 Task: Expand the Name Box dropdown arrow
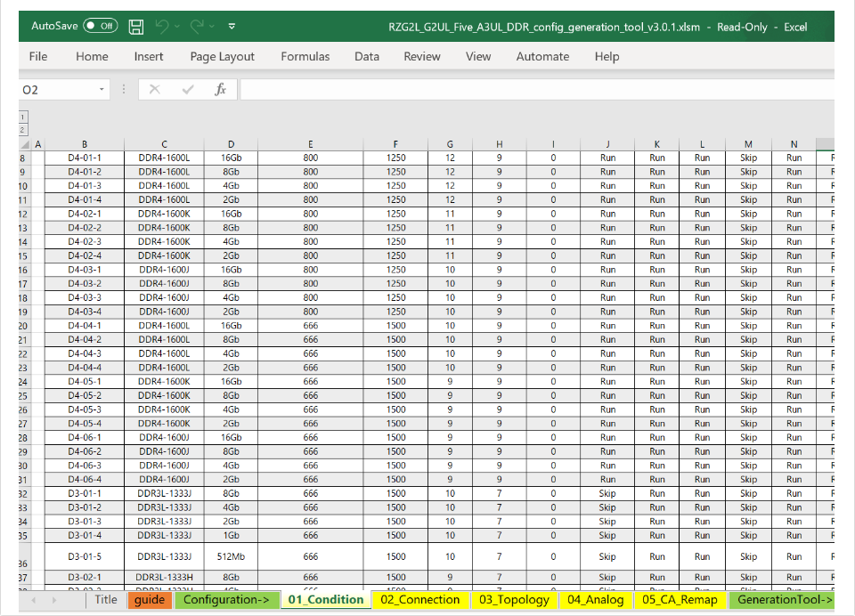pyautogui.click(x=102, y=89)
